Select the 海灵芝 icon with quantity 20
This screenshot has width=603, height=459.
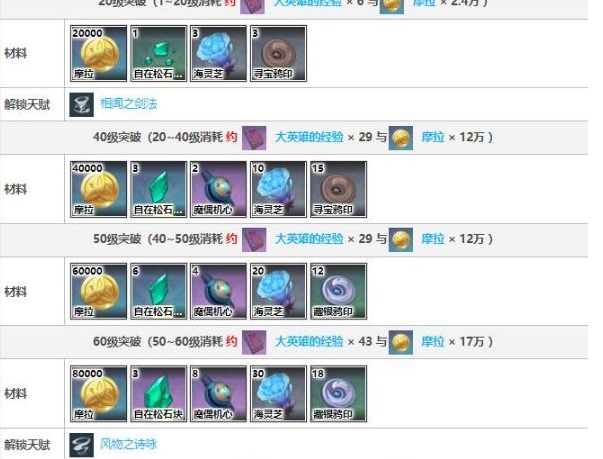[278, 291]
